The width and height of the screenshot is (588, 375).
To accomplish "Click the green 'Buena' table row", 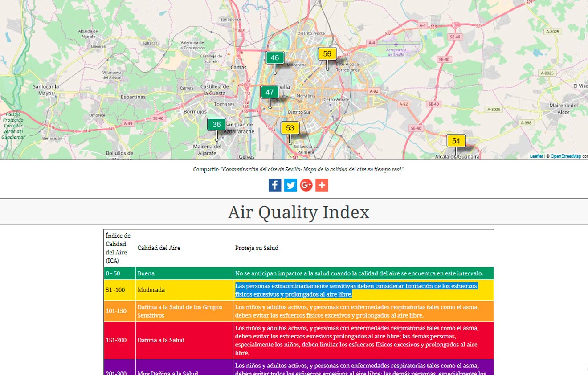I will (298, 273).
